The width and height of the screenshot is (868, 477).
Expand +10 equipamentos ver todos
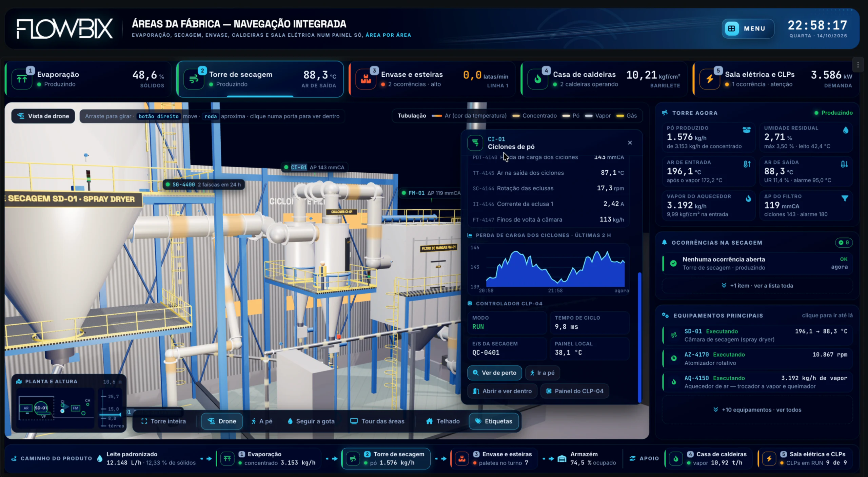[x=757, y=410]
